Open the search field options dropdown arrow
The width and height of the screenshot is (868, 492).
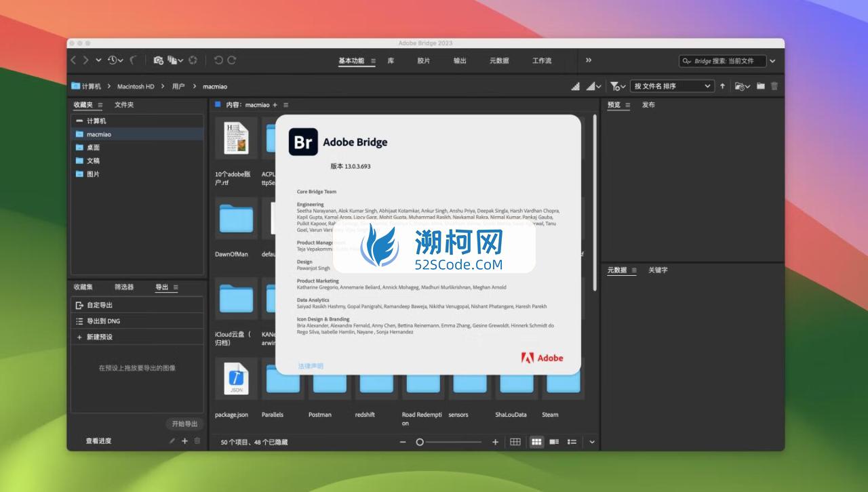coord(772,61)
